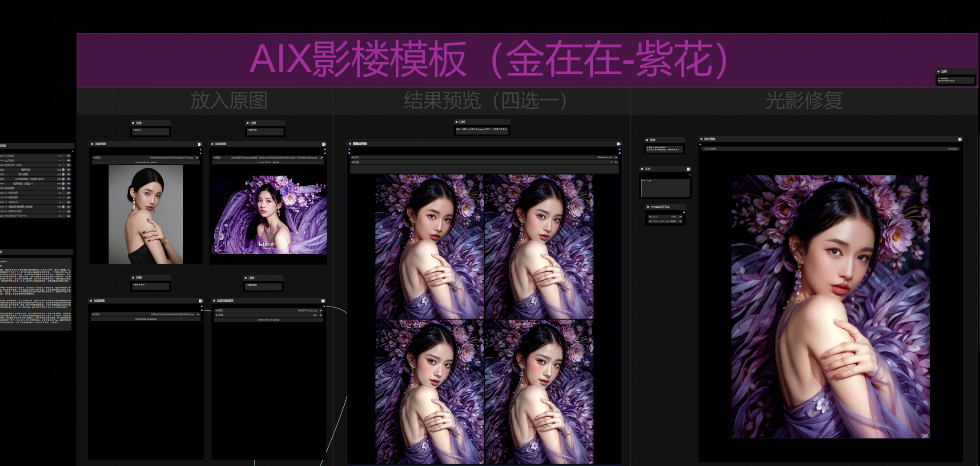Open the Always pause mode dropdown
Screen dimensions: 980x466
click(485, 157)
